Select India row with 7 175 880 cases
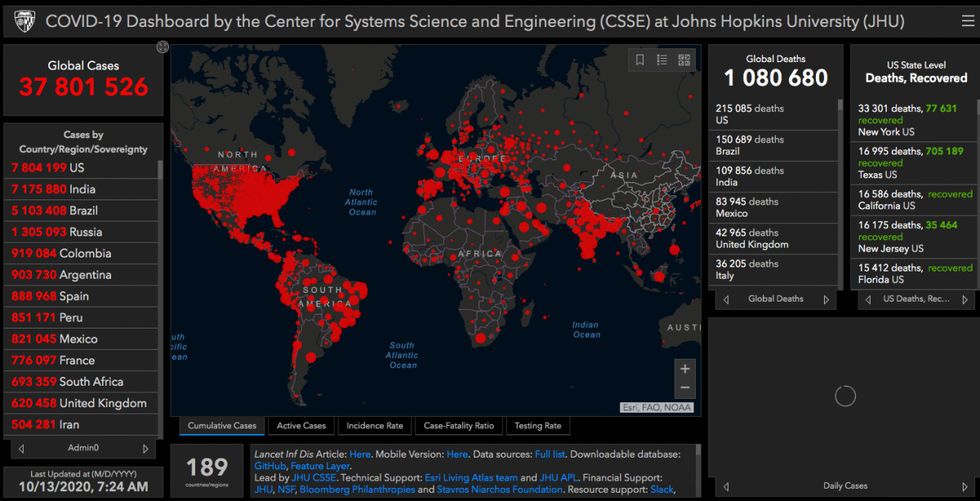 tap(82, 189)
